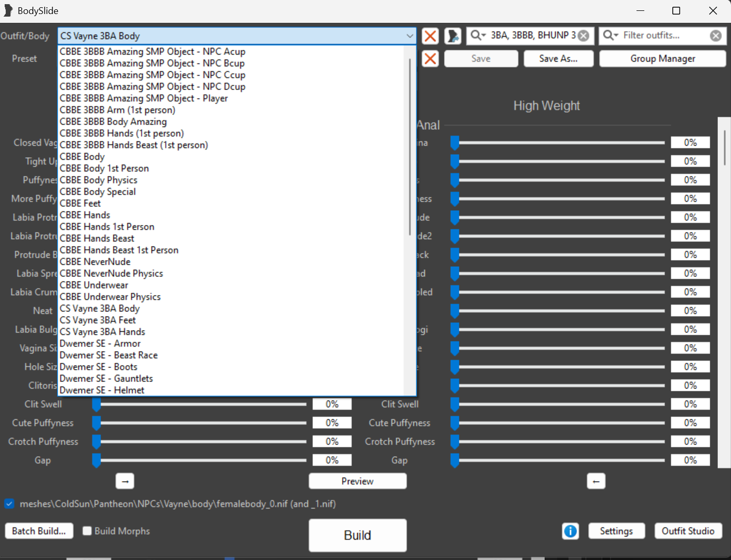Click the low weight Crotch Puffyness slider handle
Screen dimensions: 731x560
click(96, 442)
